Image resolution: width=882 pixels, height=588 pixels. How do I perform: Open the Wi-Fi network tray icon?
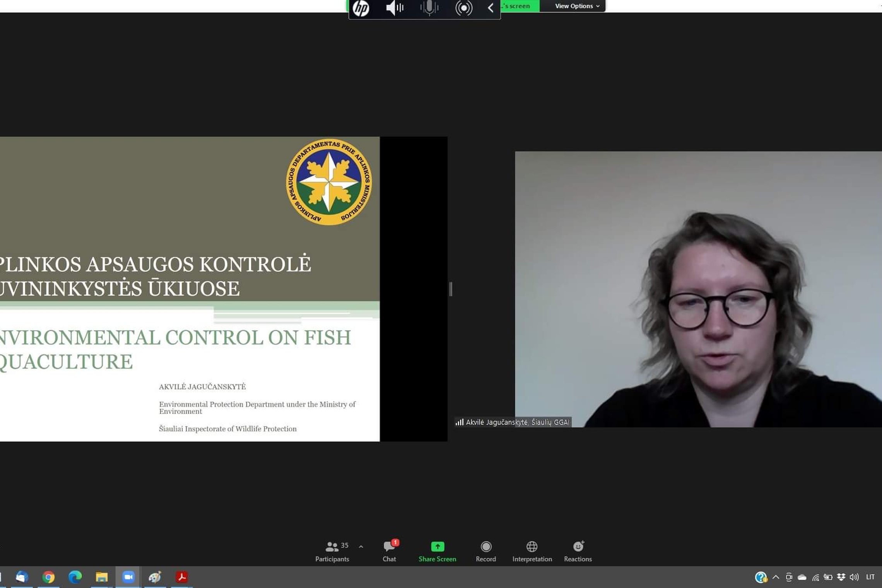[815, 578]
